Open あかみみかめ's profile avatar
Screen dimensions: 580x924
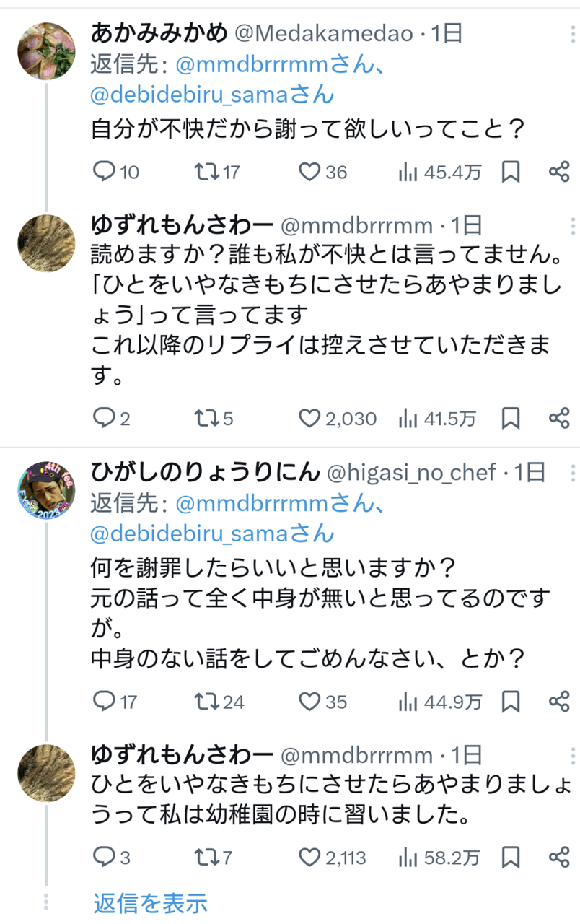[46, 51]
